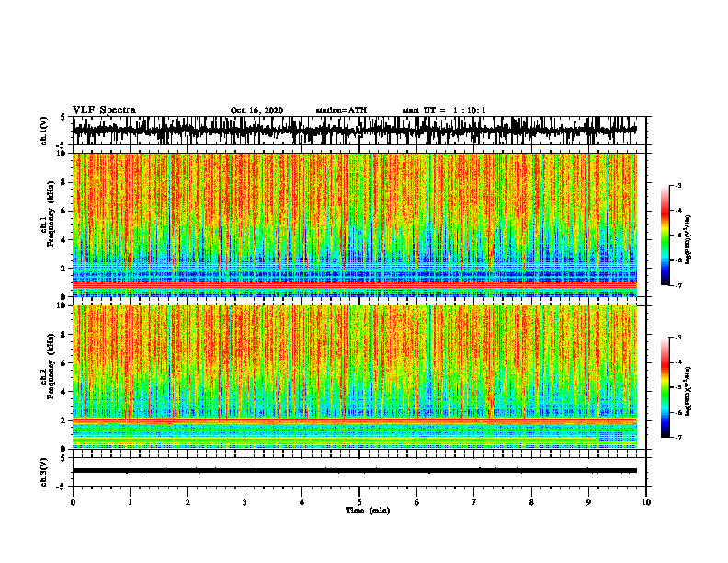Click the ch.1 voltage waveform trace
This screenshot has width=728, height=563.
(x=354, y=130)
